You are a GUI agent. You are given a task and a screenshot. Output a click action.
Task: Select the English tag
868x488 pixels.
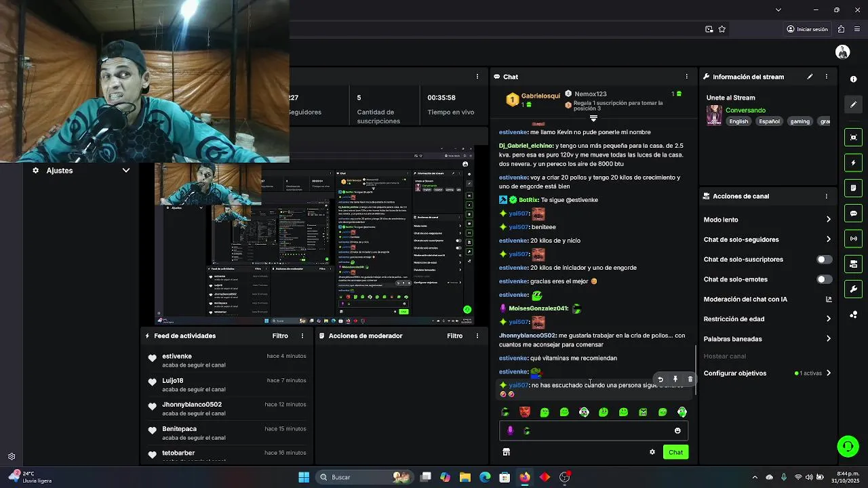pos(738,121)
